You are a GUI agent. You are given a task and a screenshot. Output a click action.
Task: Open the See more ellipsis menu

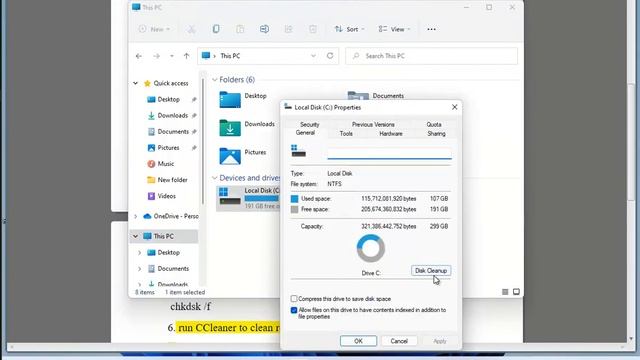point(431,29)
